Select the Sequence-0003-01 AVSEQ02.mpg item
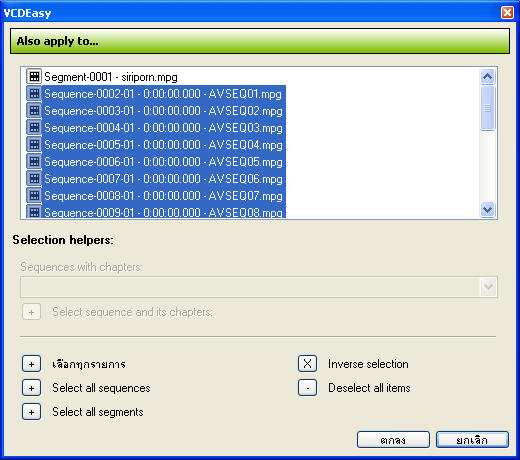 click(156, 111)
